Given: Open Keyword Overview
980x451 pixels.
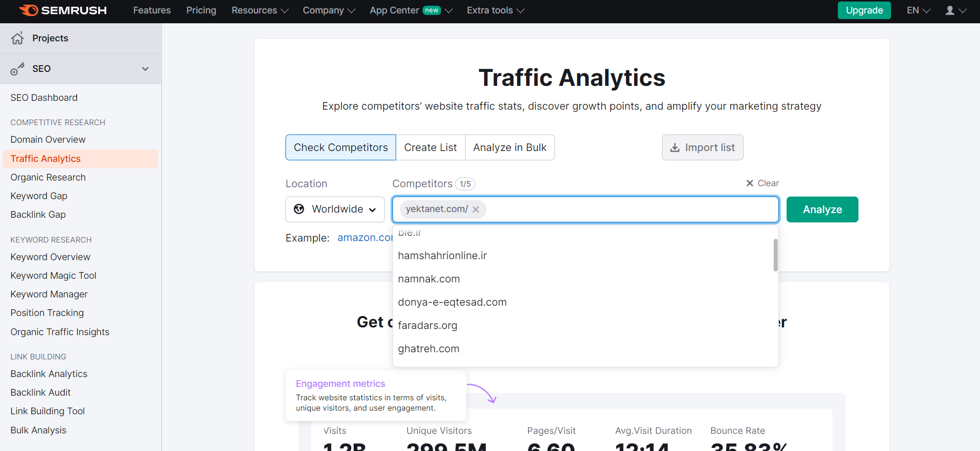Looking at the screenshot, I should tap(50, 257).
